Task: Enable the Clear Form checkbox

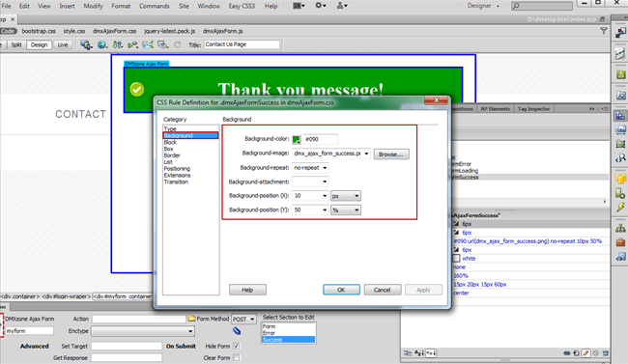Action: point(237,357)
